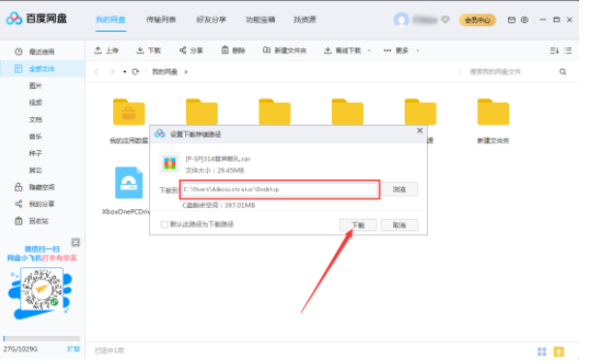606x364 pixels.
Task: Open the 找资源 tab
Action: tap(305, 19)
